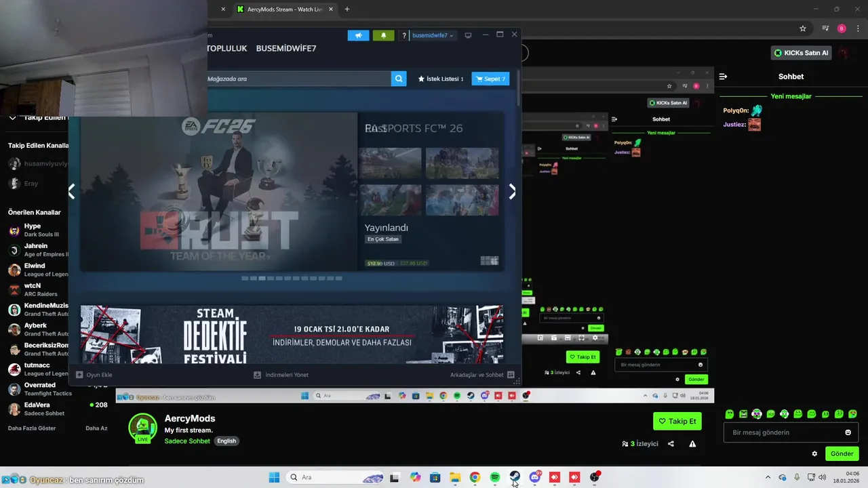Open Chrome three-dot menu
This screenshot has height=488, width=868.
pyautogui.click(x=857, y=28)
